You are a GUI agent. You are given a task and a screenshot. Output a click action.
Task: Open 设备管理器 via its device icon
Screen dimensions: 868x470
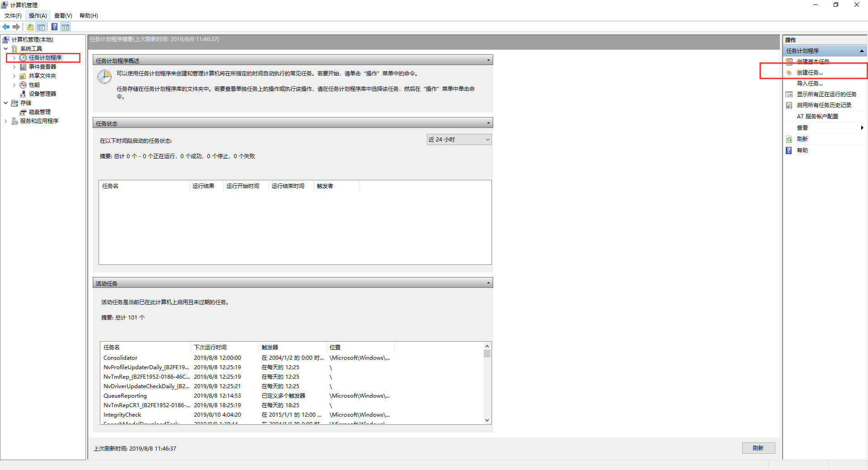click(x=23, y=94)
